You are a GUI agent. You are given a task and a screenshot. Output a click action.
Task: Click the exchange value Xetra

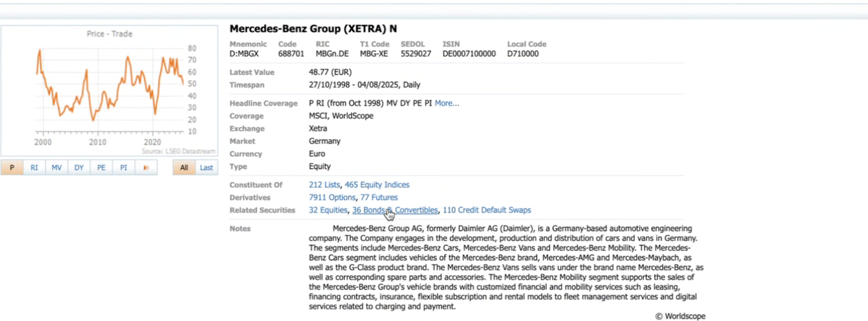pyautogui.click(x=318, y=128)
